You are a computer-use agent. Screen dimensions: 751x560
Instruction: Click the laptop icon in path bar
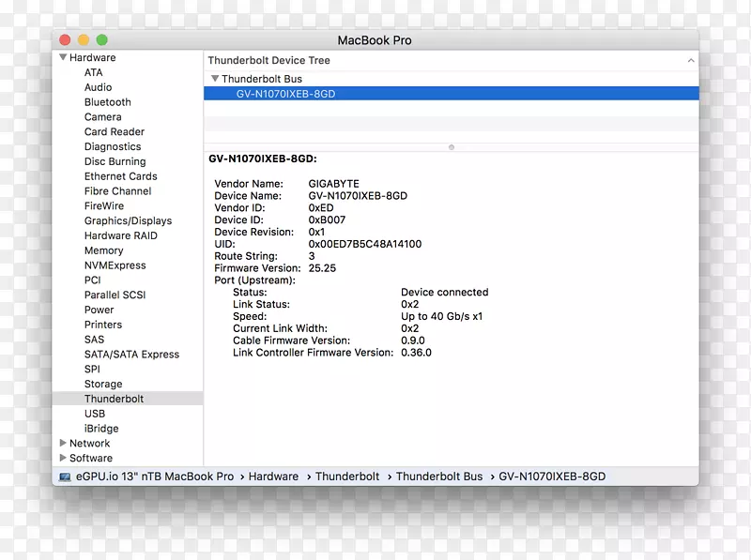(x=65, y=477)
